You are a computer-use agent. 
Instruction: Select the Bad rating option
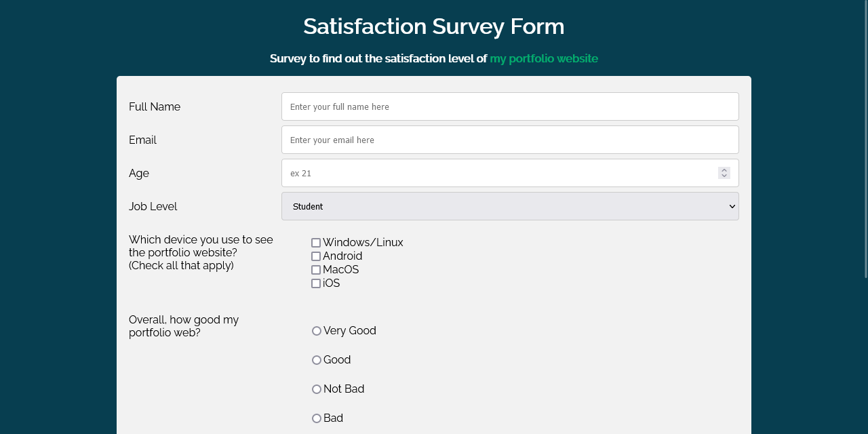click(316, 418)
